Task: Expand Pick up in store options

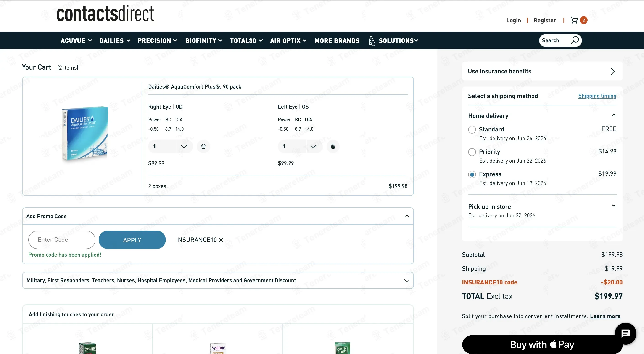Action: 613,206
